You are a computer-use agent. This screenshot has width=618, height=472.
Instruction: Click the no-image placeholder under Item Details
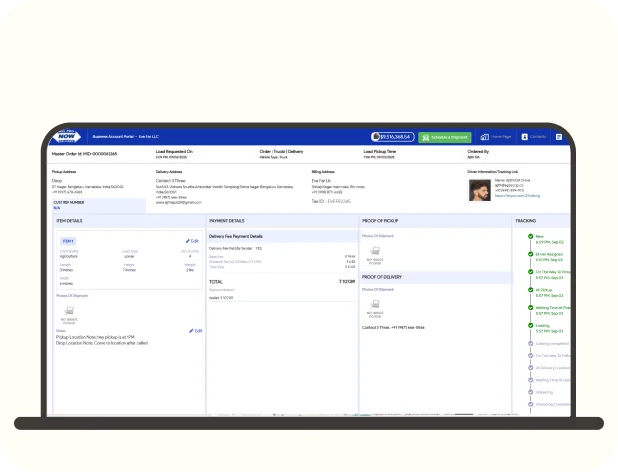[x=69, y=315]
